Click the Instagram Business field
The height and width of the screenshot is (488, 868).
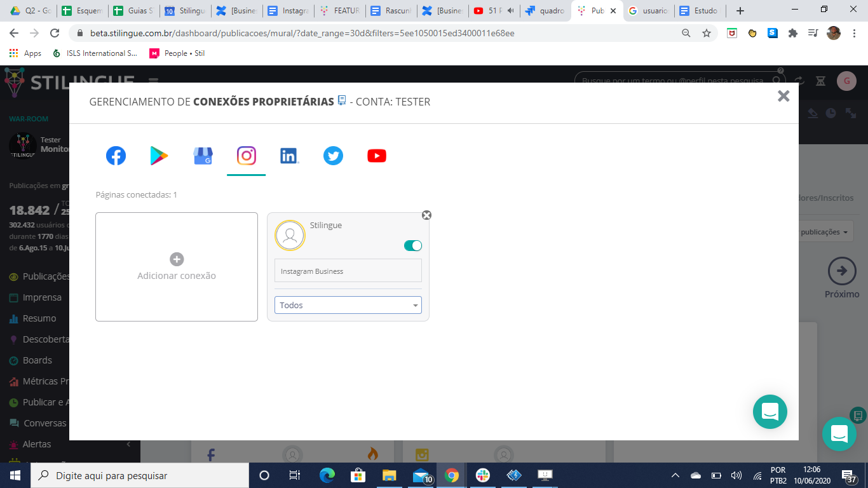pos(348,271)
